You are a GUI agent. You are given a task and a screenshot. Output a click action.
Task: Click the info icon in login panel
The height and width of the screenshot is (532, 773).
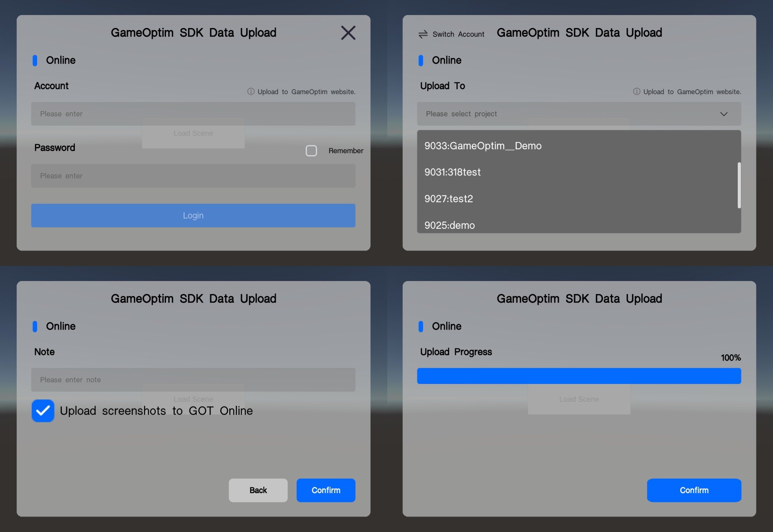point(251,91)
